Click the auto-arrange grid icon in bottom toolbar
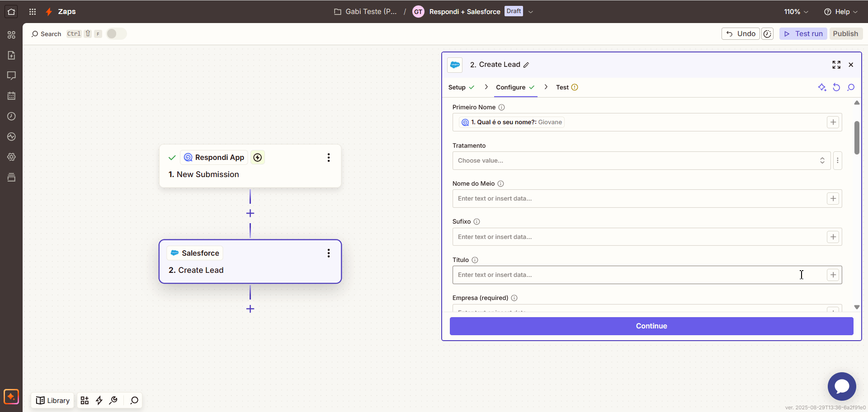The image size is (868, 412). click(x=85, y=400)
